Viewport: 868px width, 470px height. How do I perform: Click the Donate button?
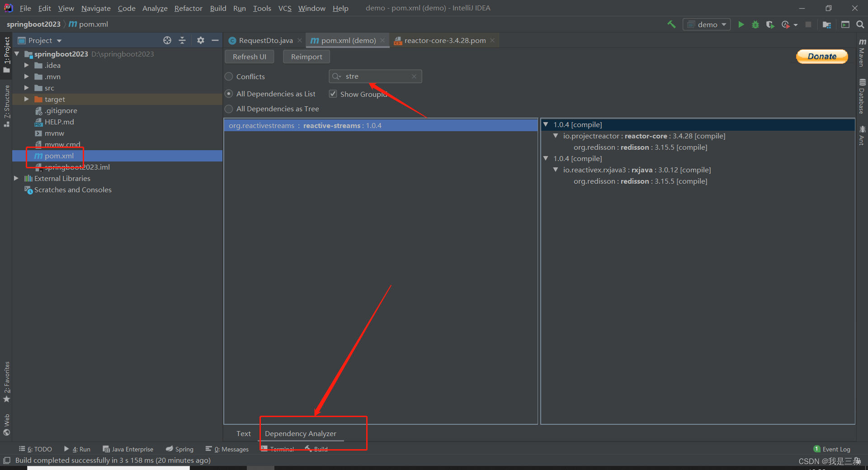(x=822, y=57)
